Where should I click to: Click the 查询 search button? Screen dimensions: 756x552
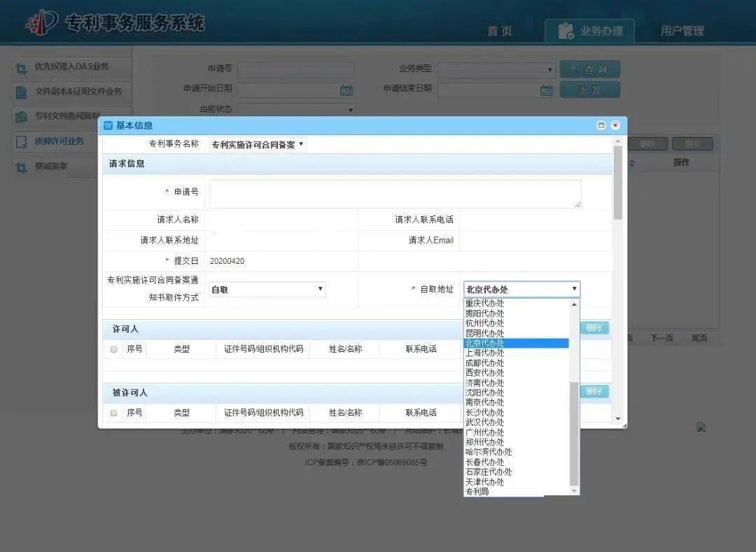[x=589, y=70]
